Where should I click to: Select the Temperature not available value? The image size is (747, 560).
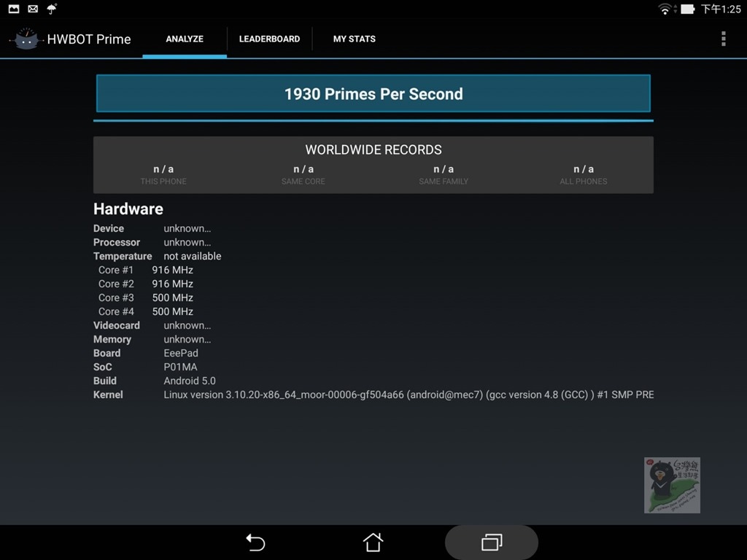coord(193,256)
